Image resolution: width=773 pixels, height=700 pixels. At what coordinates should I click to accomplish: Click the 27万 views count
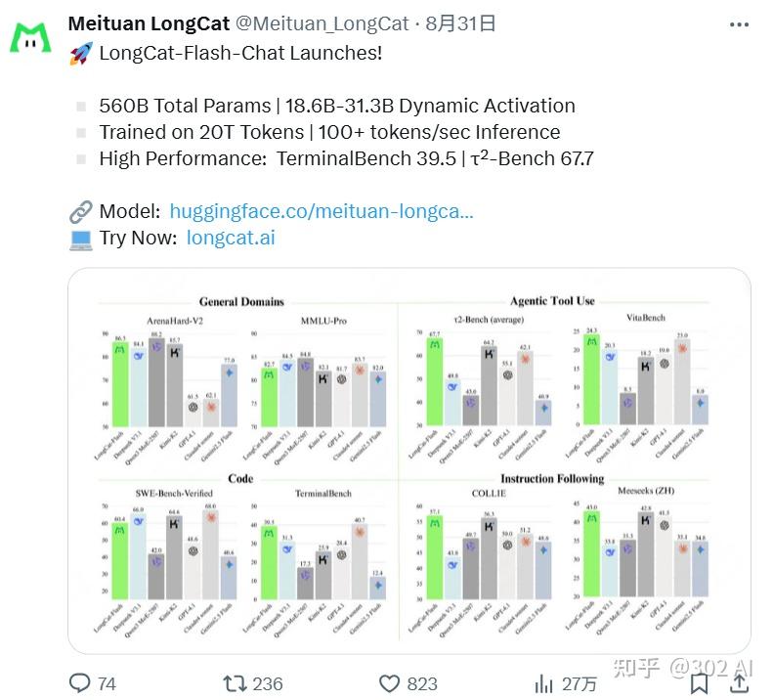coord(578,683)
